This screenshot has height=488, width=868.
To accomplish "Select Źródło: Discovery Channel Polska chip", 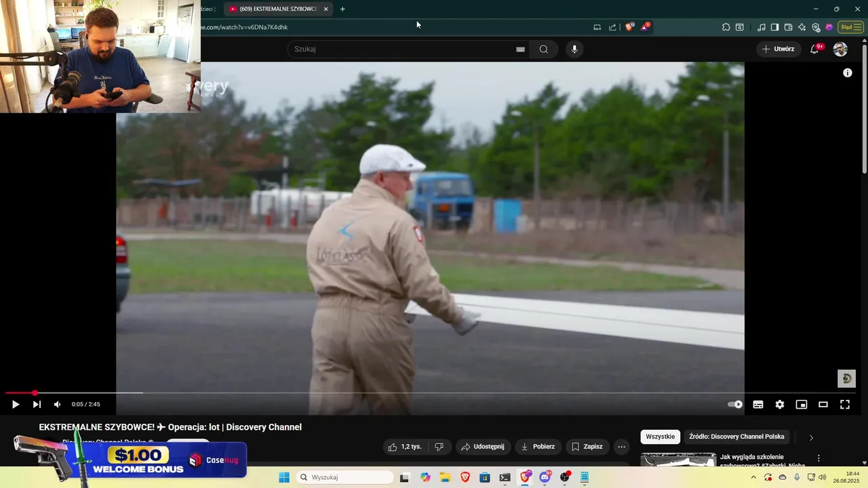I will tap(736, 436).
